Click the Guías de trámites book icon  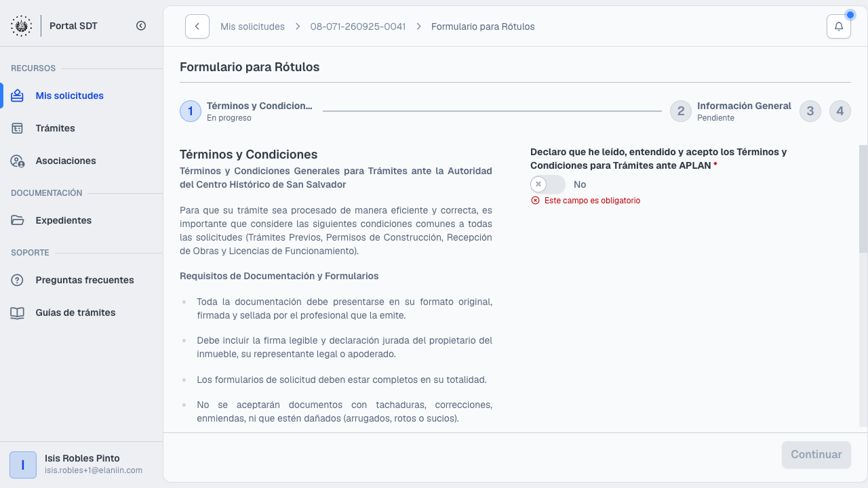point(18,312)
